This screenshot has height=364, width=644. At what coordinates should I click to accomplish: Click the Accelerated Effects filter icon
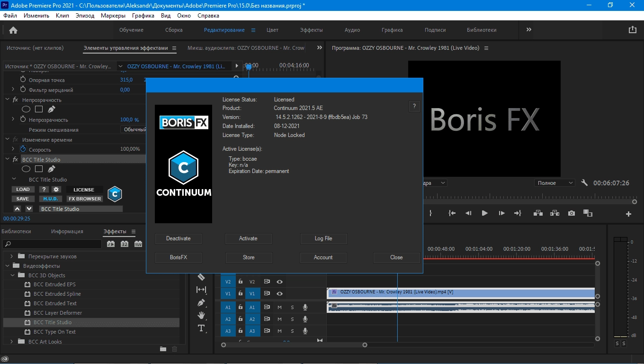pos(111,244)
